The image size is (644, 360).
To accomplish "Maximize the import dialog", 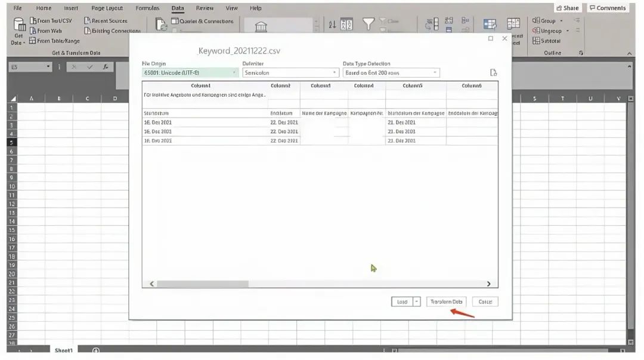I will [x=490, y=38].
